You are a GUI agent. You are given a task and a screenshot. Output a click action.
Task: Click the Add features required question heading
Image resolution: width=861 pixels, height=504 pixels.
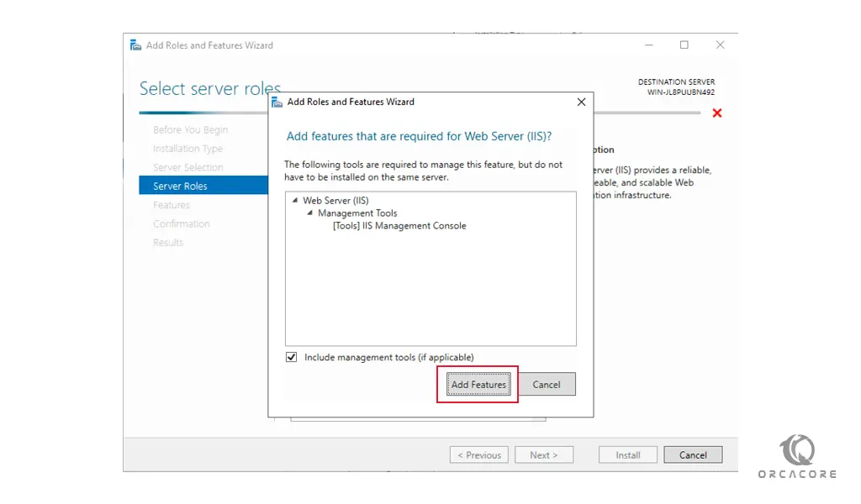point(419,137)
